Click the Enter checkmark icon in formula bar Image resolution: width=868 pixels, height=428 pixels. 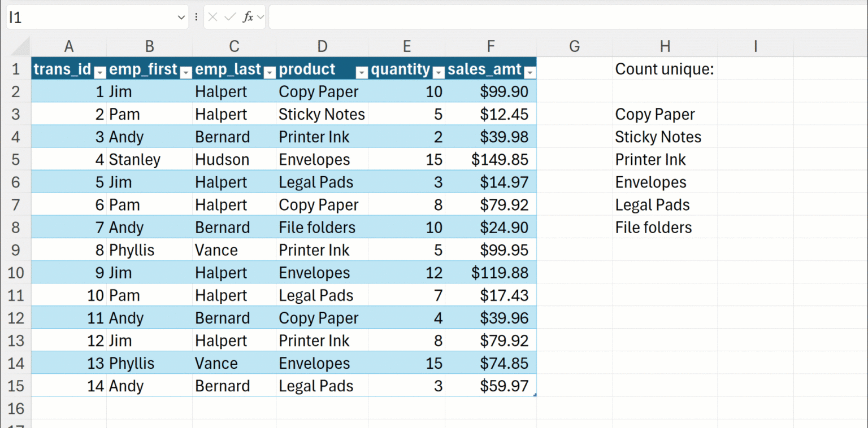click(229, 18)
